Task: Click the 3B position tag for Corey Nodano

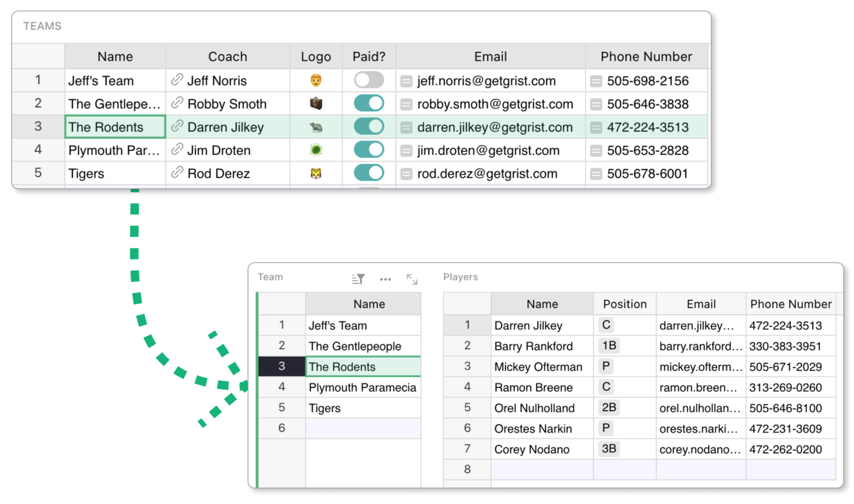Action: coord(609,448)
